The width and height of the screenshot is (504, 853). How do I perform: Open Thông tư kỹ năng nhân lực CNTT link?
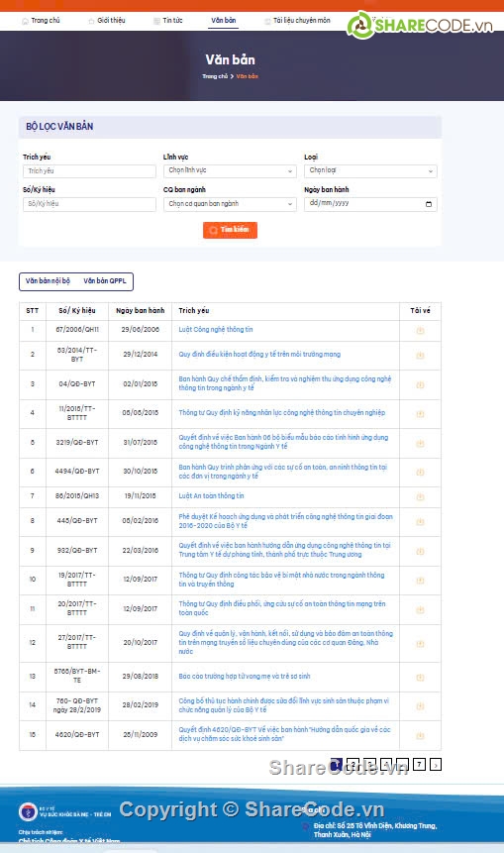point(281,412)
